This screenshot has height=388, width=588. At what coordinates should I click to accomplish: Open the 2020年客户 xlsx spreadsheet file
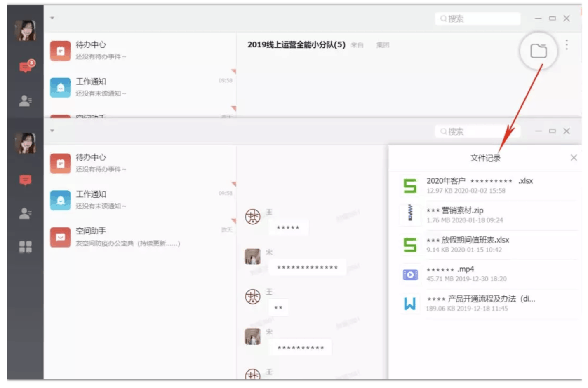pyautogui.click(x=479, y=185)
